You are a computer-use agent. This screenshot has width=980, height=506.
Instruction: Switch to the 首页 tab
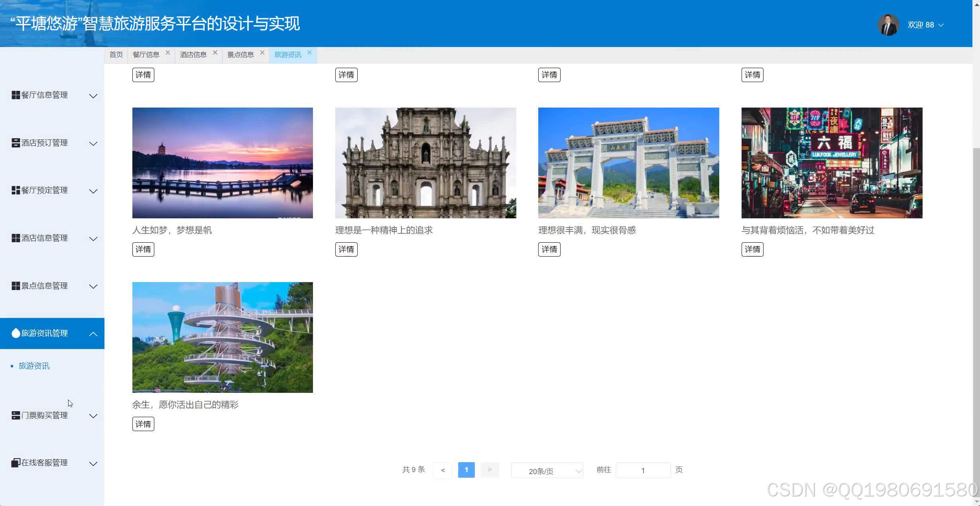[x=116, y=55]
